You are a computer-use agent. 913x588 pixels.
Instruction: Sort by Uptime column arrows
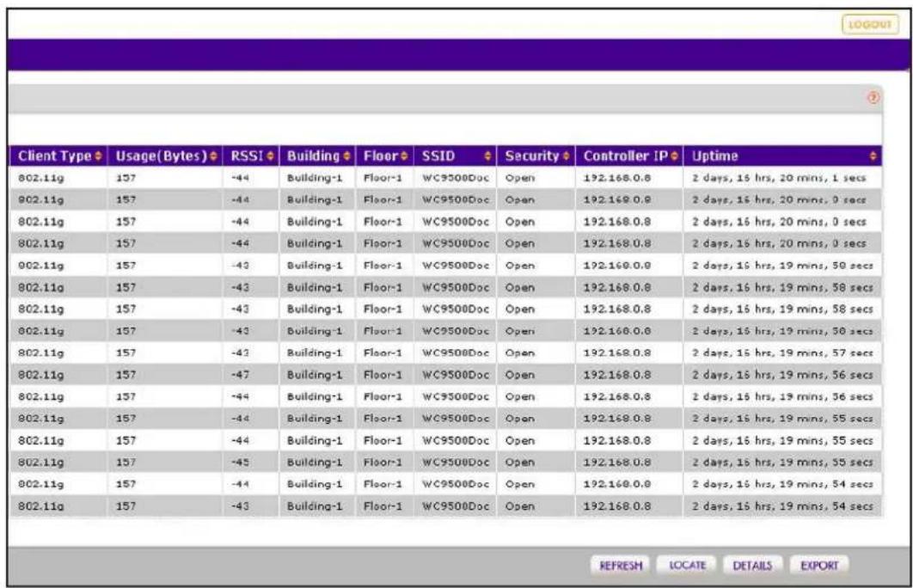tap(873, 156)
